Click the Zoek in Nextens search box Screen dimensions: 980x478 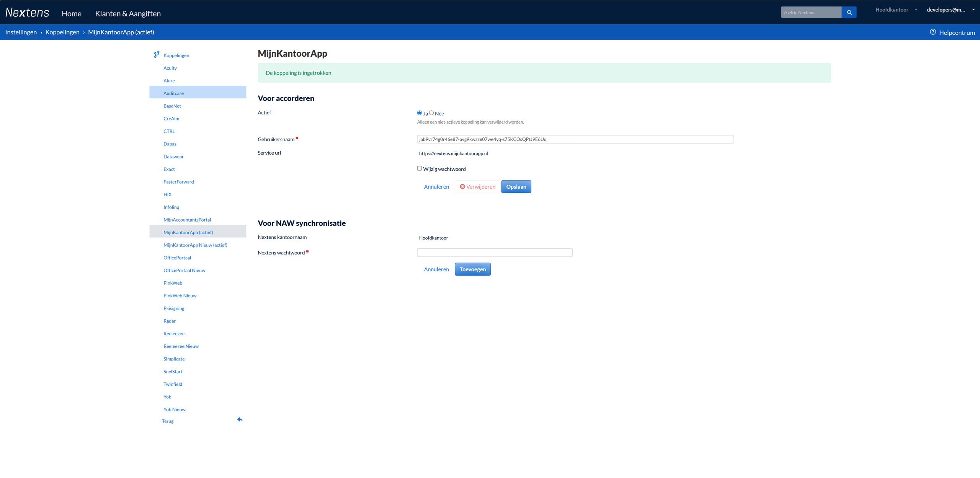tap(811, 12)
